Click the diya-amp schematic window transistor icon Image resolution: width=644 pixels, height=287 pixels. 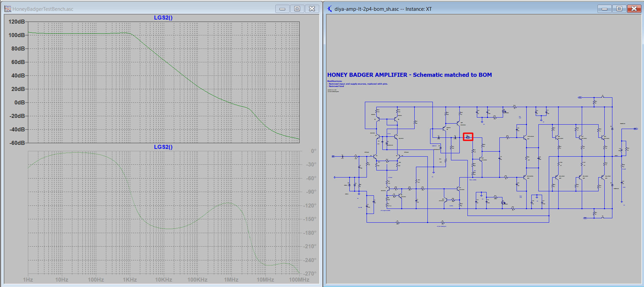330,9
